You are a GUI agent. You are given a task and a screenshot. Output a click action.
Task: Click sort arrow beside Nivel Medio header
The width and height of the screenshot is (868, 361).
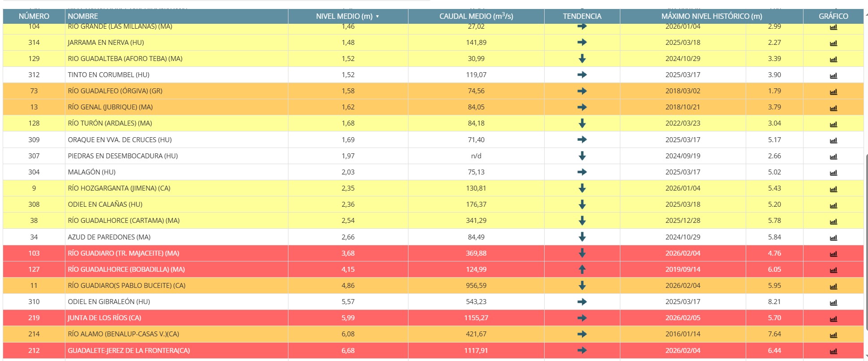(378, 17)
